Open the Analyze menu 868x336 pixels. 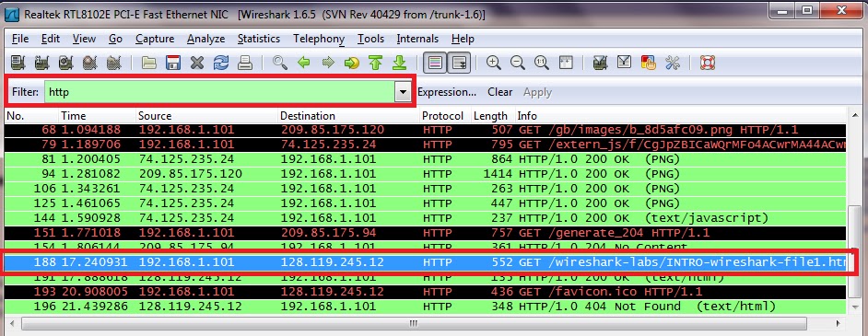coord(205,39)
